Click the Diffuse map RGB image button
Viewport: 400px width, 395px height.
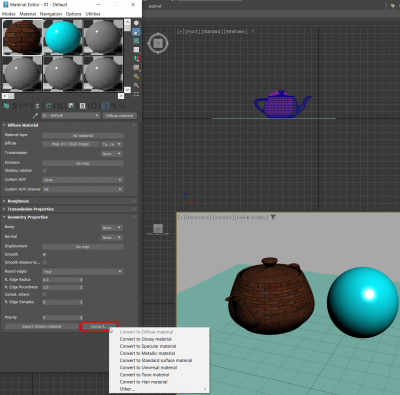pos(71,144)
